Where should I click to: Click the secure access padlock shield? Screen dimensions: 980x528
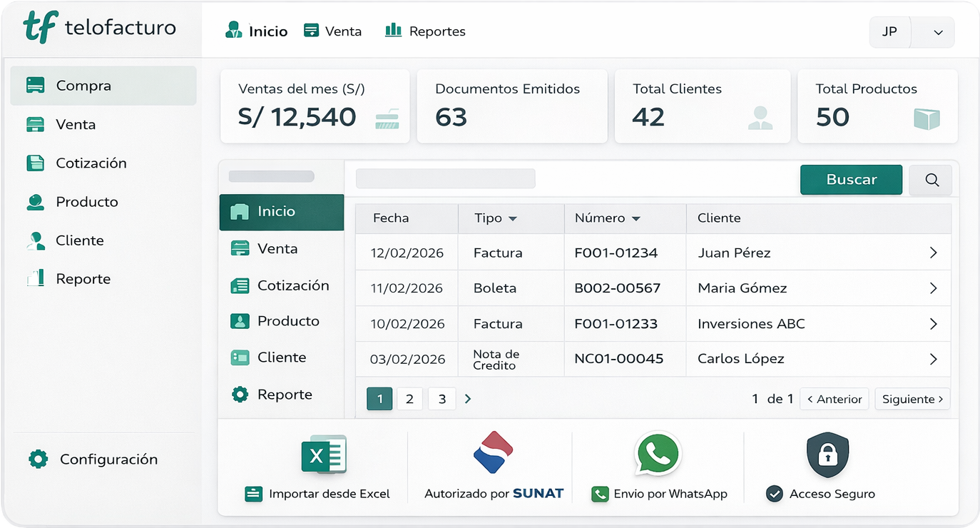(827, 455)
